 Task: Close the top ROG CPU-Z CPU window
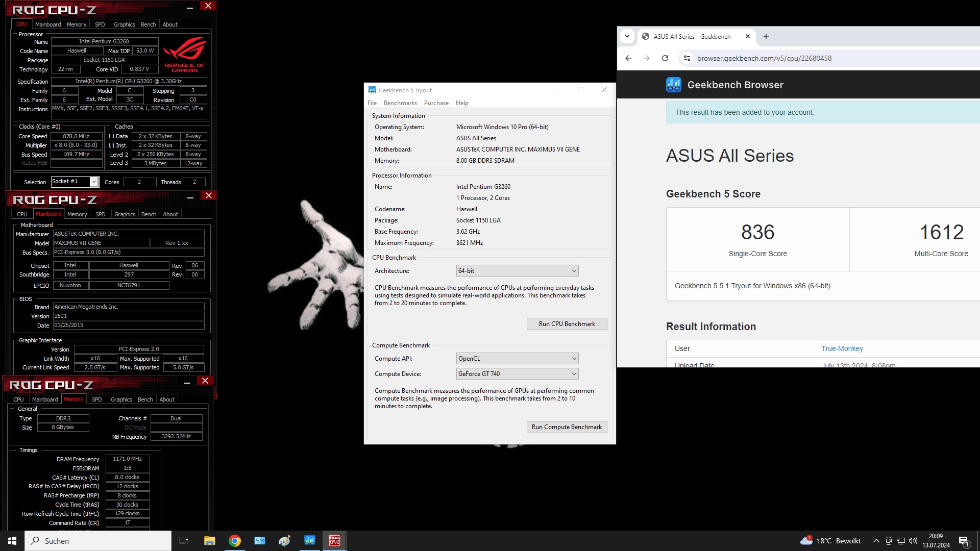208,6
